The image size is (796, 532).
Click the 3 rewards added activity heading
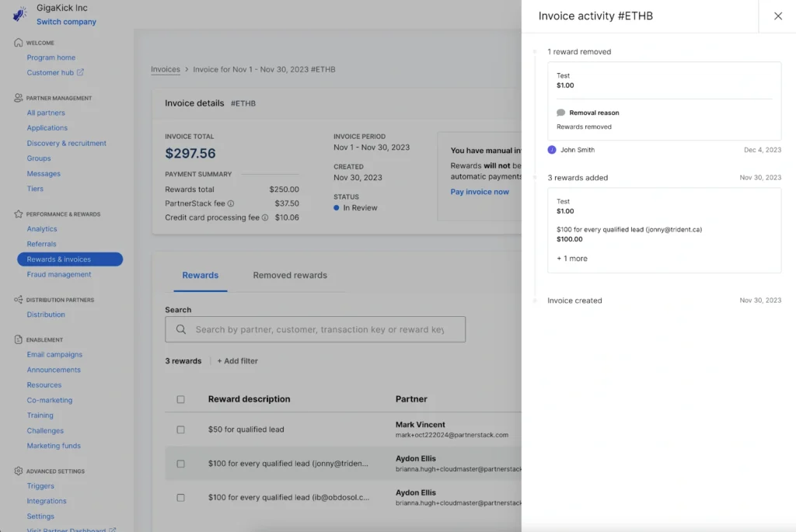(578, 178)
